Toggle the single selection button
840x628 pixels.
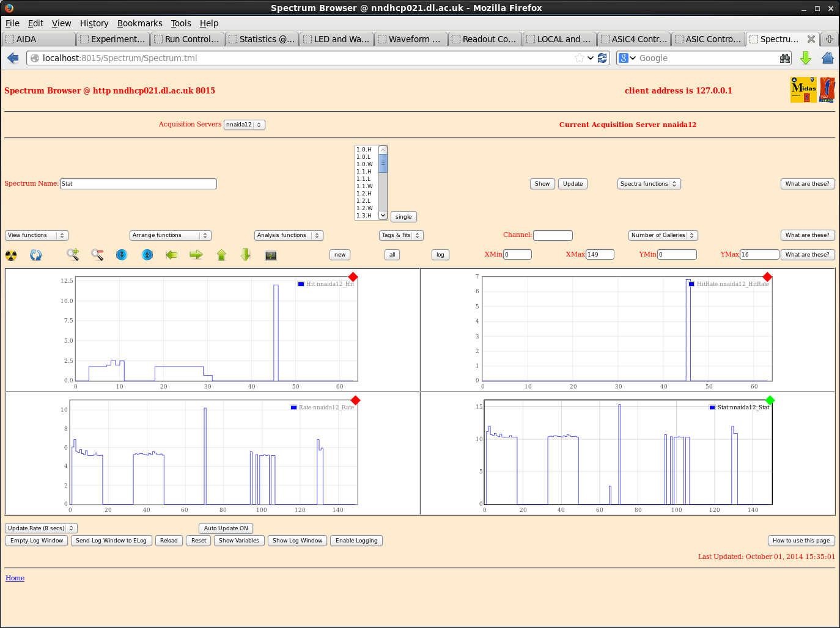(403, 217)
